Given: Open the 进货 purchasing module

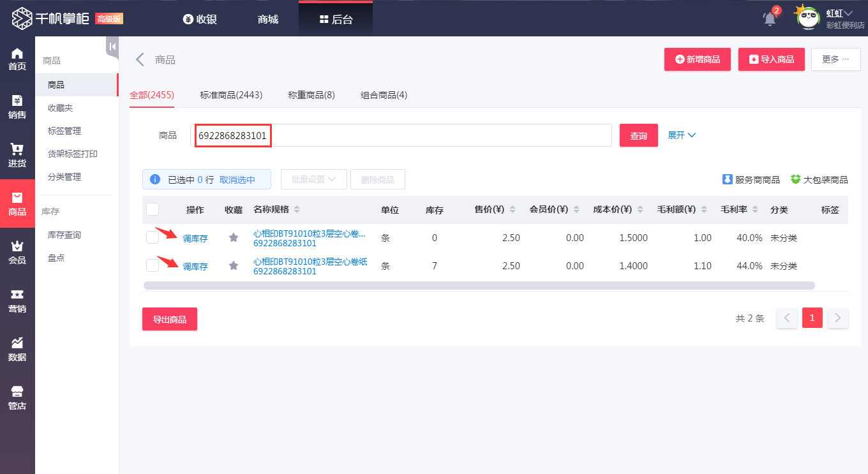Looking at the screenshot, I should (x=17, y=153).
